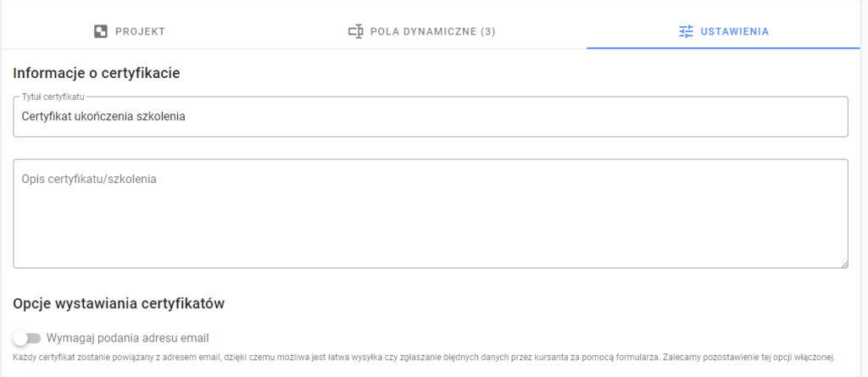Click the Ustawienia sliders icon

point(686,31)
